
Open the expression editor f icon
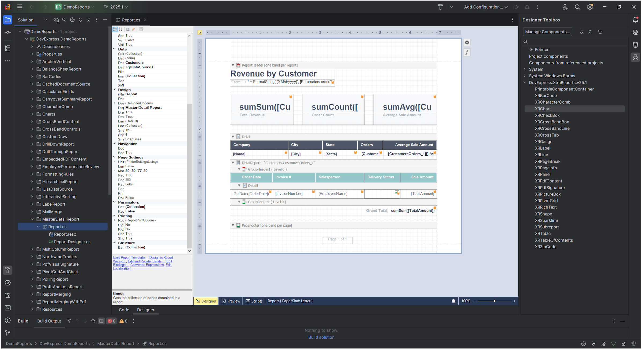(x=467, y=52)
